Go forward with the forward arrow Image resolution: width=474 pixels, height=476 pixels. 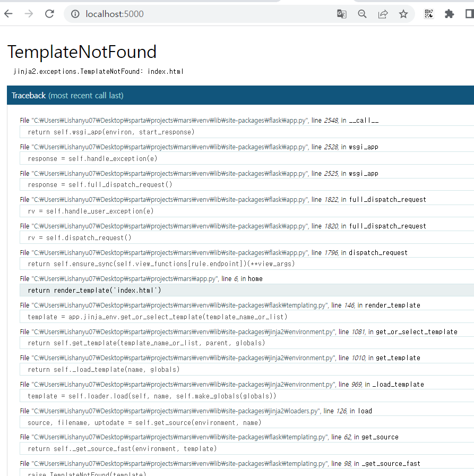(29, 14)
